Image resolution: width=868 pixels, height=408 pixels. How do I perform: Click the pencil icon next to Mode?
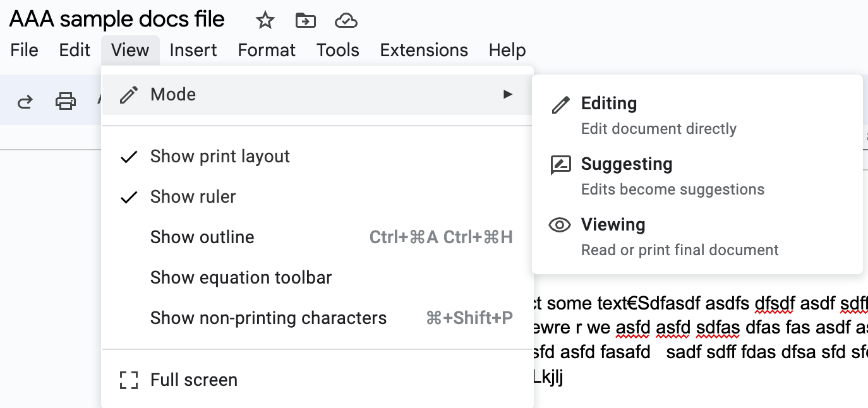[x=129, y=95]
